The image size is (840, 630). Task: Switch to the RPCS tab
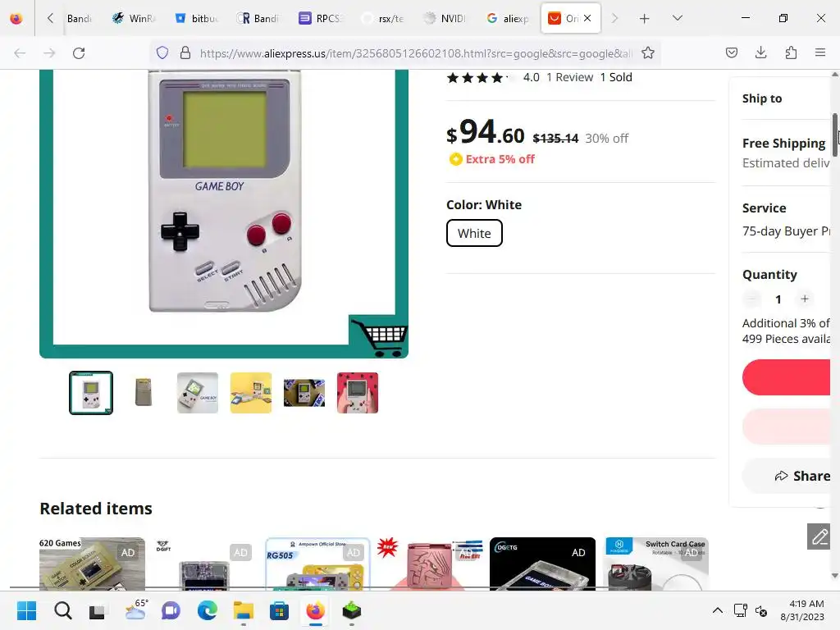(320, 18)
